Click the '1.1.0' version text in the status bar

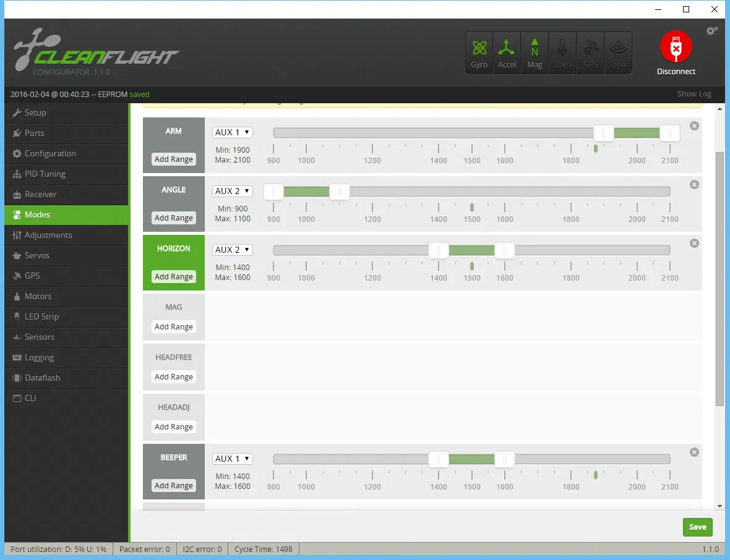point(710,549)
